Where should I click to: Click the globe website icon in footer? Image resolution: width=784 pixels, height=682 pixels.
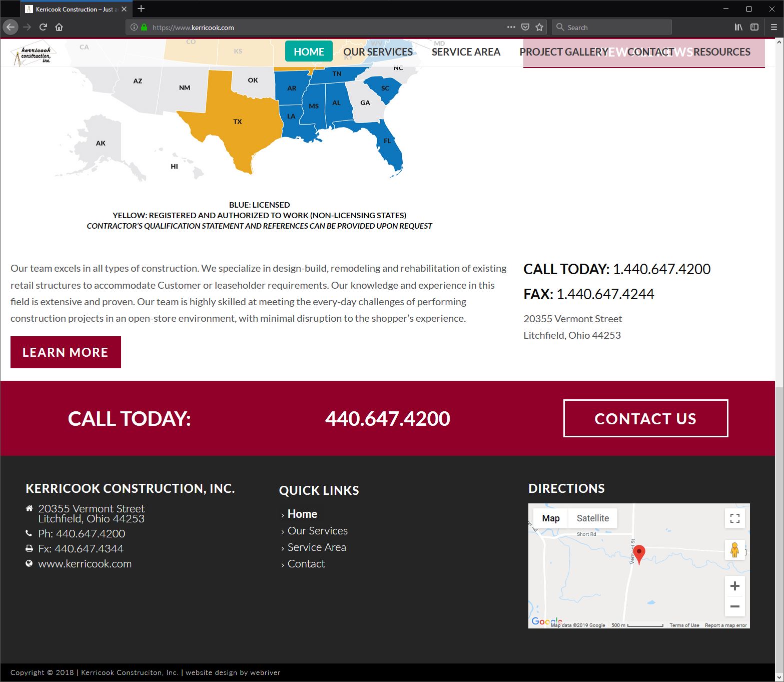(29, 563)
